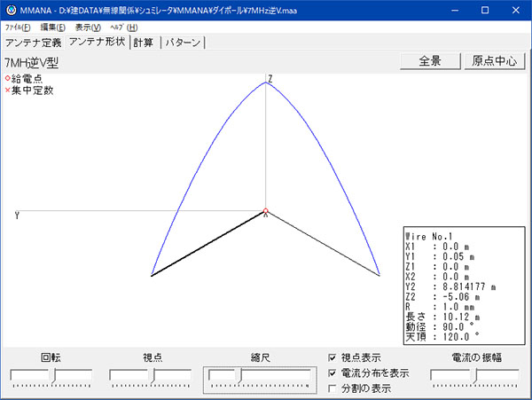This screenshot has width=532, height=400.
Task: Maximize the MMANA window
Action: coord(485,10)
